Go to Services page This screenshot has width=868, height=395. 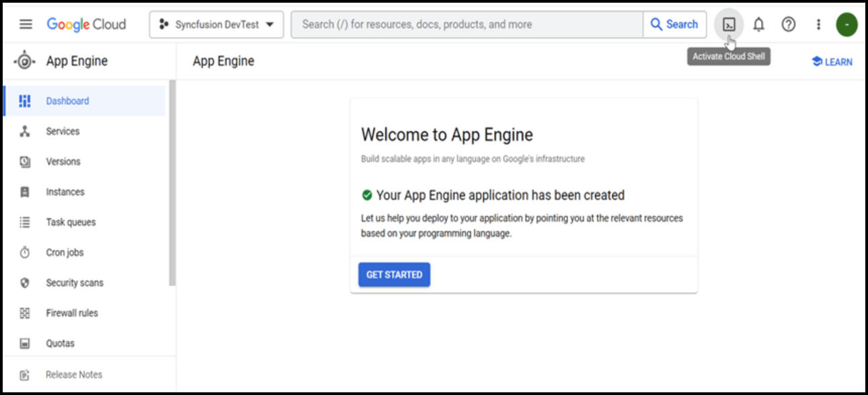tap(63, 131)
